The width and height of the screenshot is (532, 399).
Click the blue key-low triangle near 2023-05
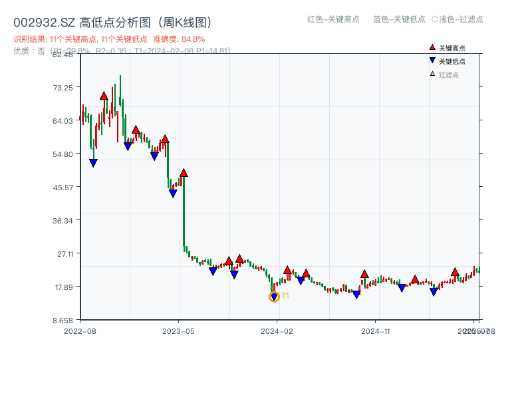[174, 192]
